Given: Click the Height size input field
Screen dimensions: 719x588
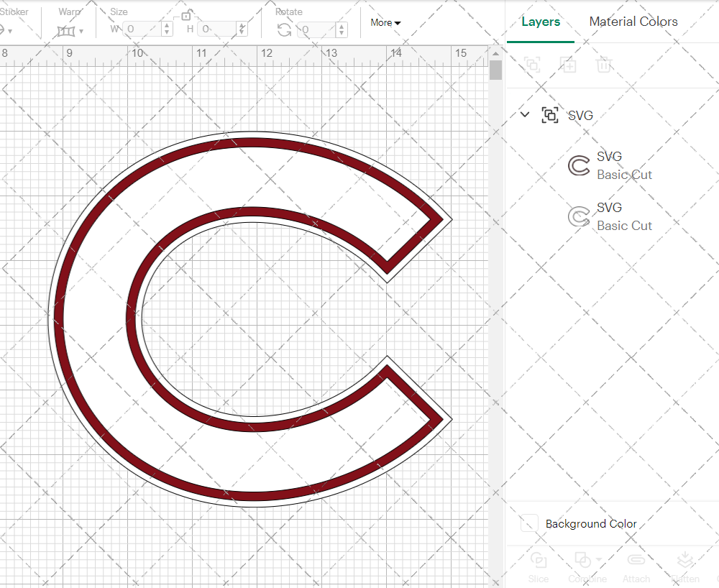Looking at the screenshot, I should [219, 29].
